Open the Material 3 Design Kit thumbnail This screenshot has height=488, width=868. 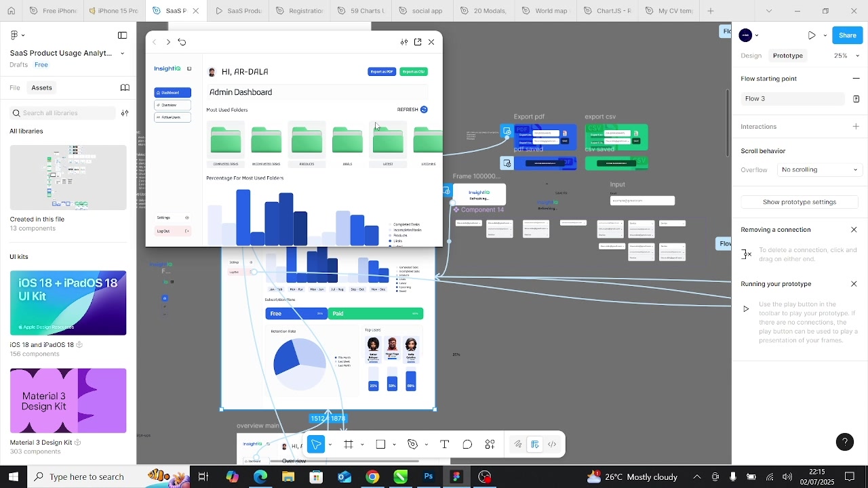[68, 401]
